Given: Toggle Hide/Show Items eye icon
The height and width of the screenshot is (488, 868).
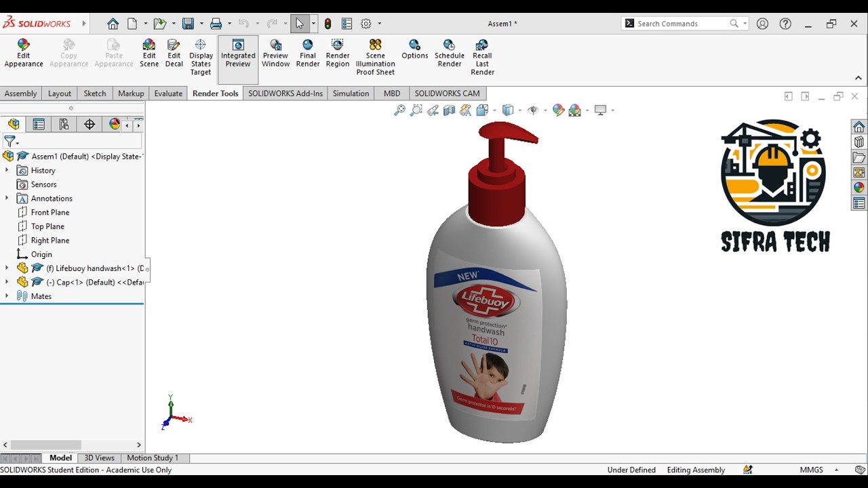Looking at the screenshot, I should click(533, 110).
